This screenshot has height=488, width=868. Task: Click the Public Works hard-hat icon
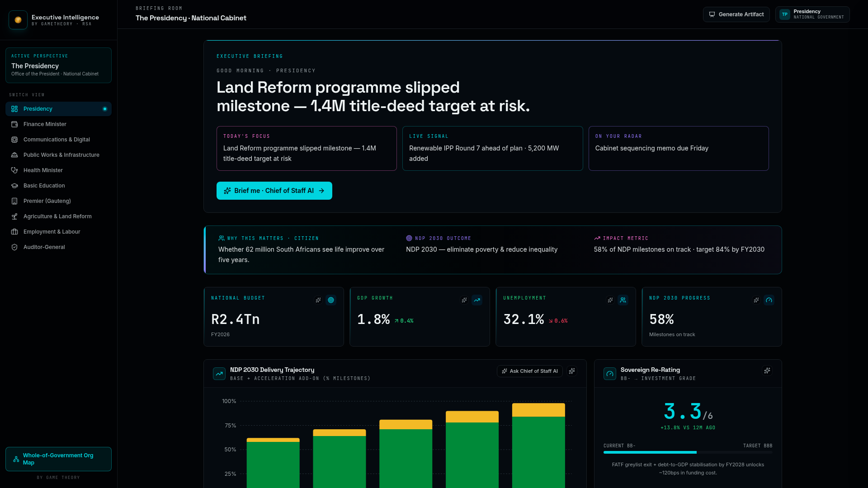coord(14,155)
